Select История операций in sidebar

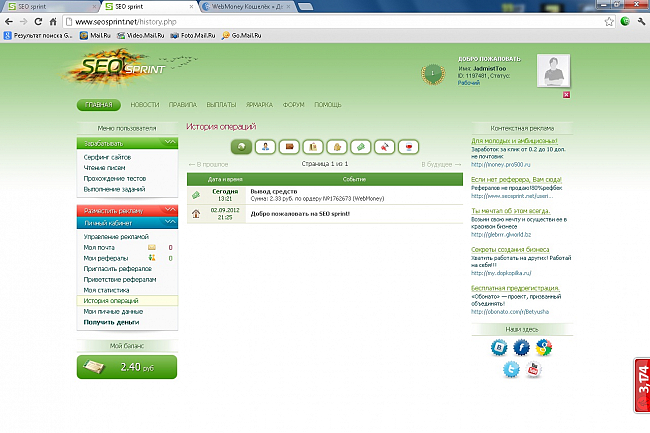pyautogui.click(x=127, y=300)
